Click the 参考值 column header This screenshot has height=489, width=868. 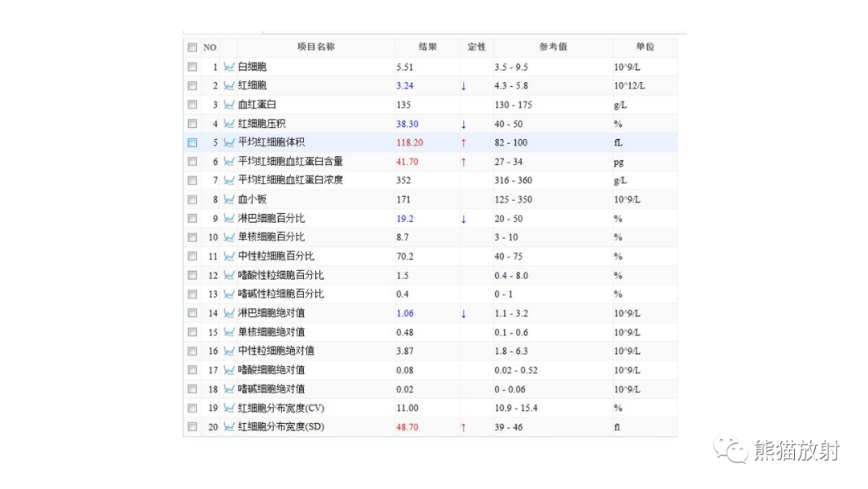pos(553,47)
